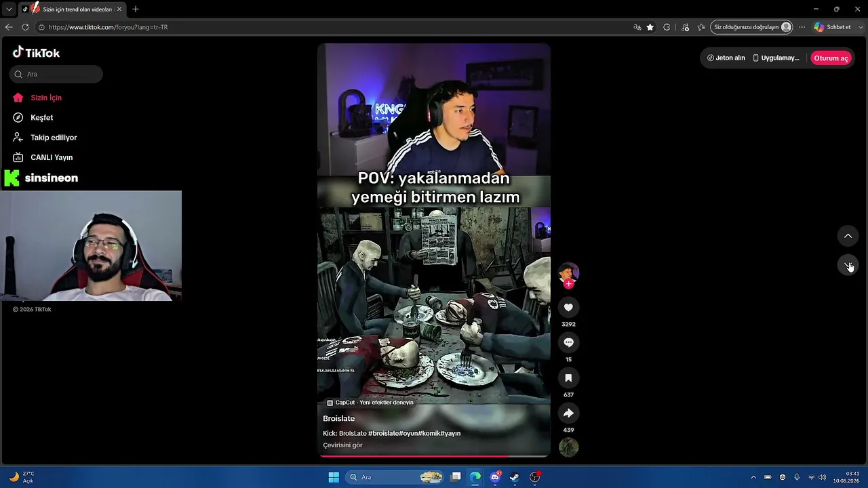The width and height of the screenshot is (868, 488).
Task: Open the comments on the Broislate video
Action: point(568,342)
